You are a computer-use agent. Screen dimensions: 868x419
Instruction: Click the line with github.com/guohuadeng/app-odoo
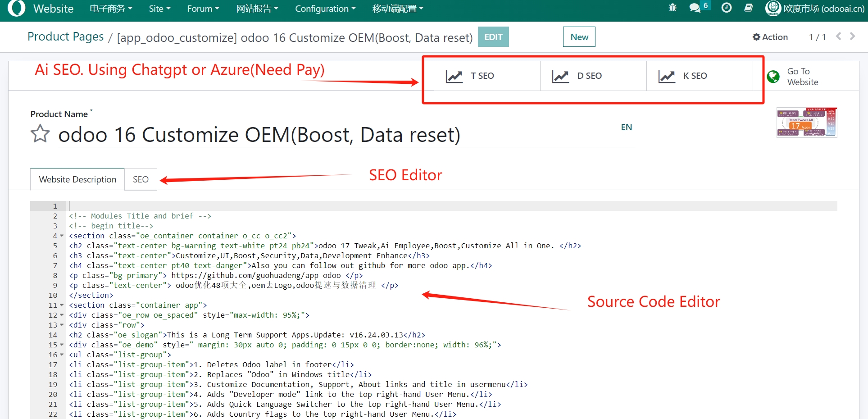(x=216, y=275)
